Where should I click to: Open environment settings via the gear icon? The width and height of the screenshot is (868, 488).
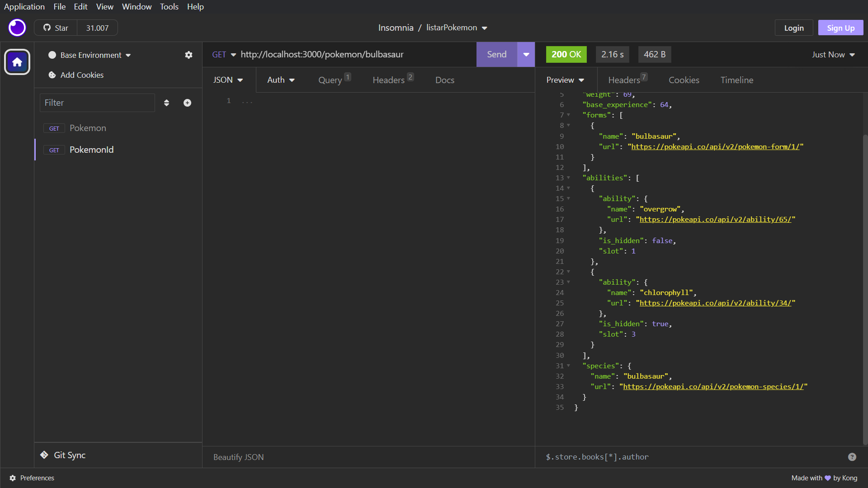(x=189, y=55)
